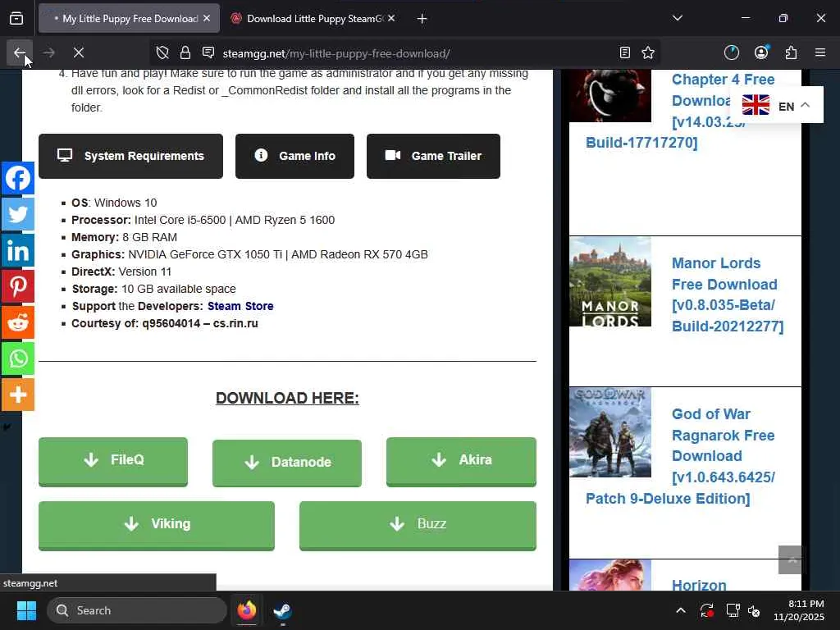Open the circular timer icon in the toolbar
Image resolution: width=840 pixels, height=630 pixels.
point(731,52)
